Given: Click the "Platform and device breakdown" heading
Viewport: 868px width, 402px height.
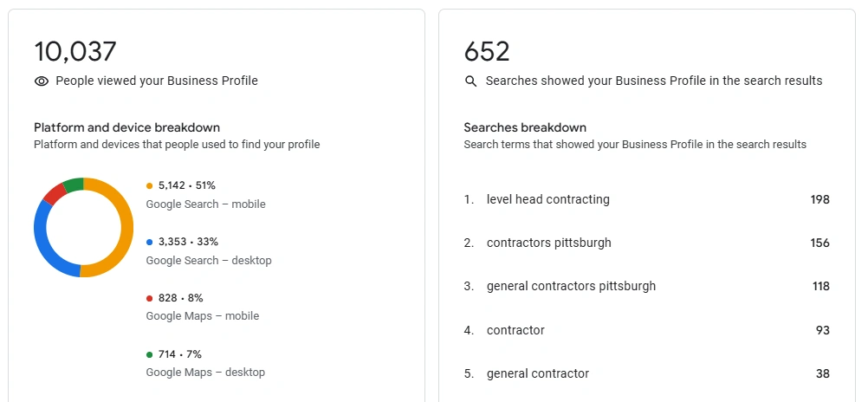Looking at the screenshot, I should (126, 127).
